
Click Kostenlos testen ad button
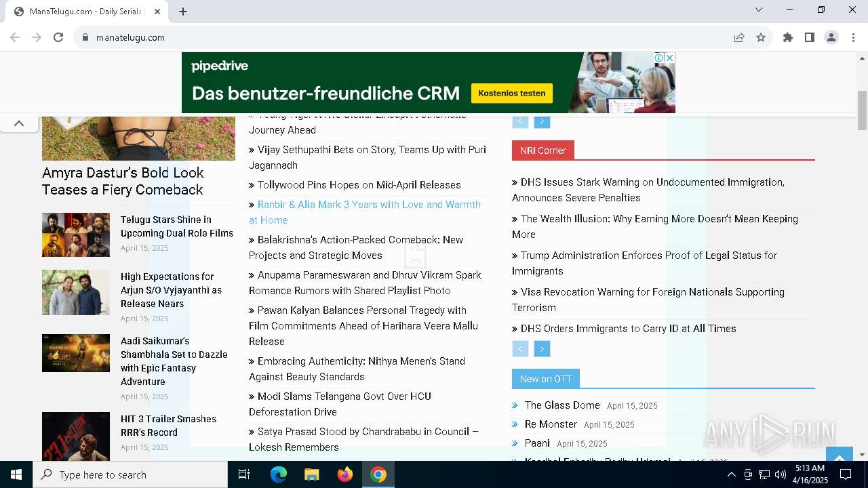(x=512, y=94)
